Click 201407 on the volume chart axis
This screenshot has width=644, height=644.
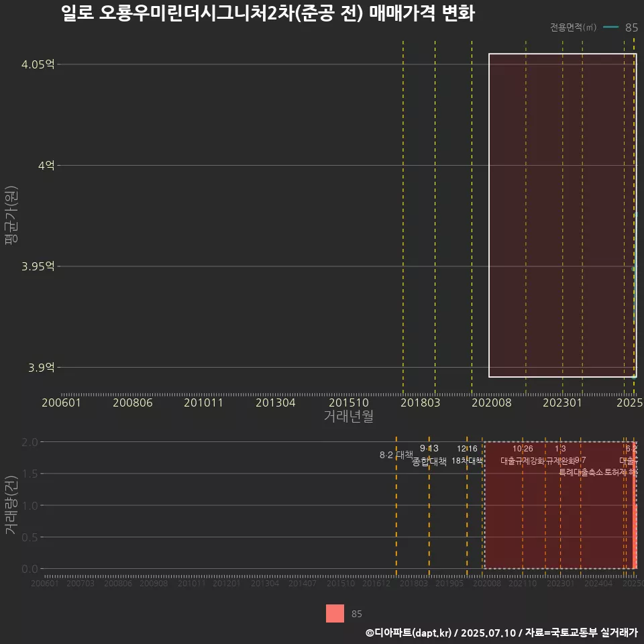(x=303, y=583)
